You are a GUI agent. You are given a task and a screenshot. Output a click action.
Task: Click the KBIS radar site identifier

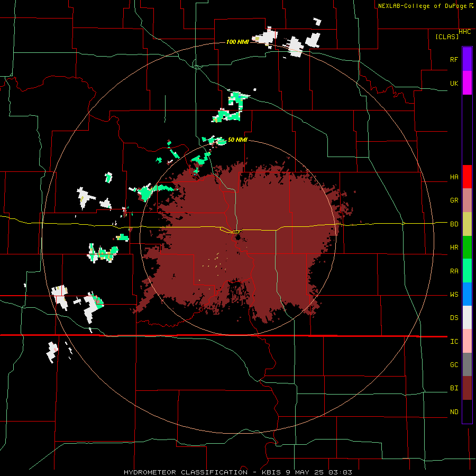point(271,472)
